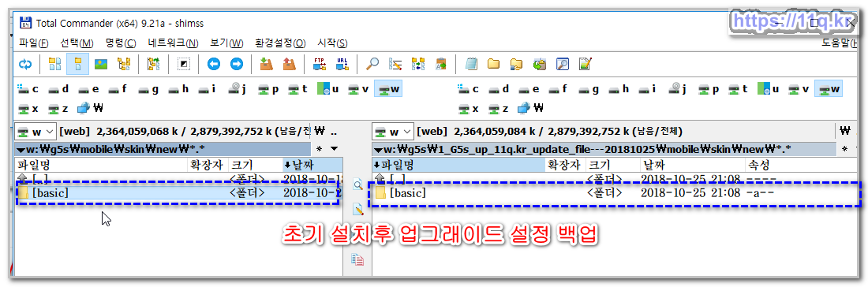
Task: Show the folder tree view icon
Action: click(x=123, y=64)
